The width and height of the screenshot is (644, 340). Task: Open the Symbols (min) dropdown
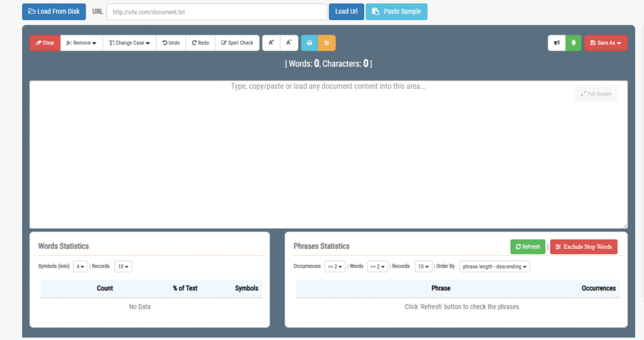(x=80, y=266)
